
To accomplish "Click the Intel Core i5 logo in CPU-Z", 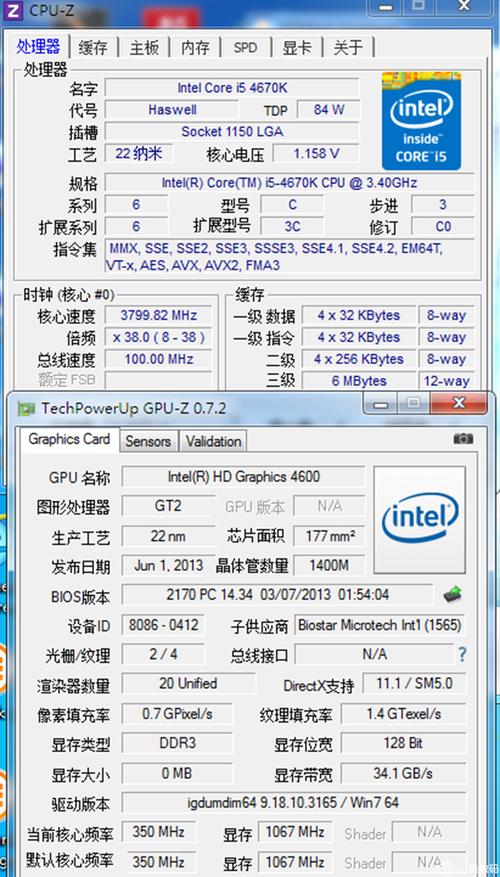I will tap(421, 120).
